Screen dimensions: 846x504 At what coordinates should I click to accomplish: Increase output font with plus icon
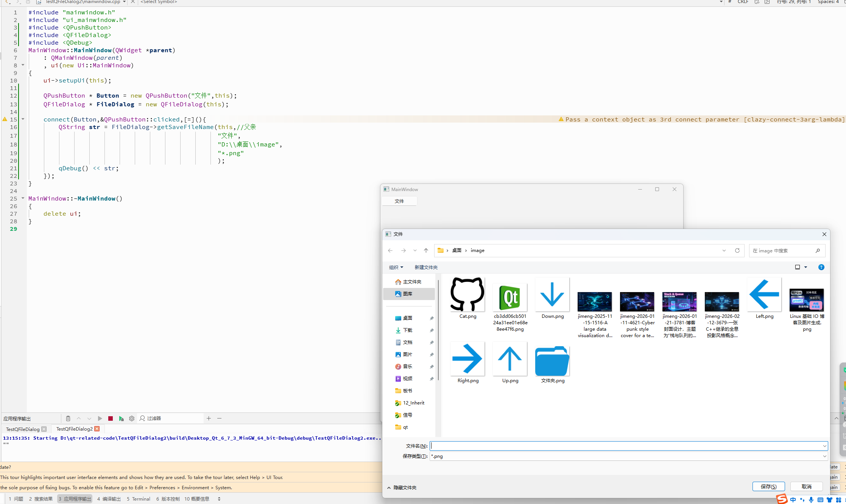[x=209, y=418]
